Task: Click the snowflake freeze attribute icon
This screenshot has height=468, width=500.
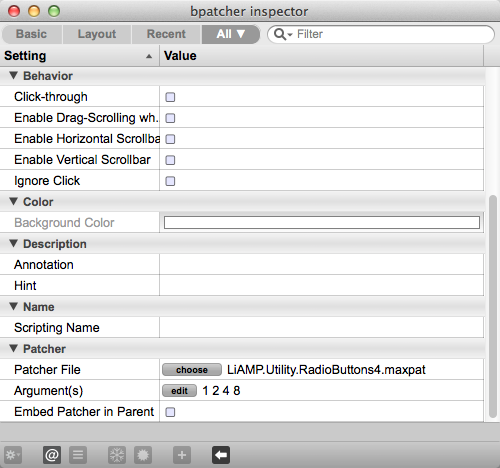Action: (x=117, y=455)
